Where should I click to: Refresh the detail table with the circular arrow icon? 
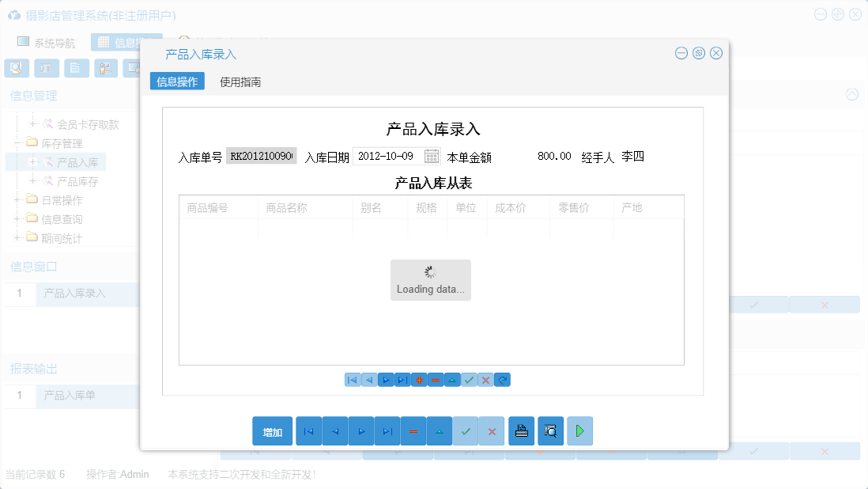coord(502,380)
